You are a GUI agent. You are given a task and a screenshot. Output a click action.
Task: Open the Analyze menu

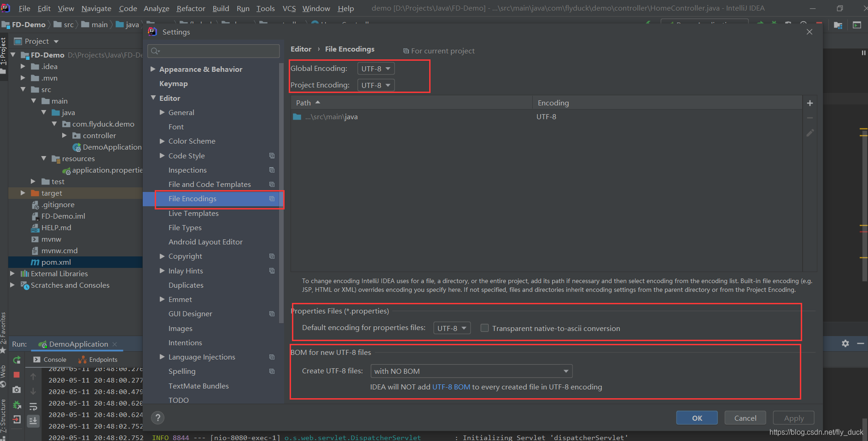[156, 8]
